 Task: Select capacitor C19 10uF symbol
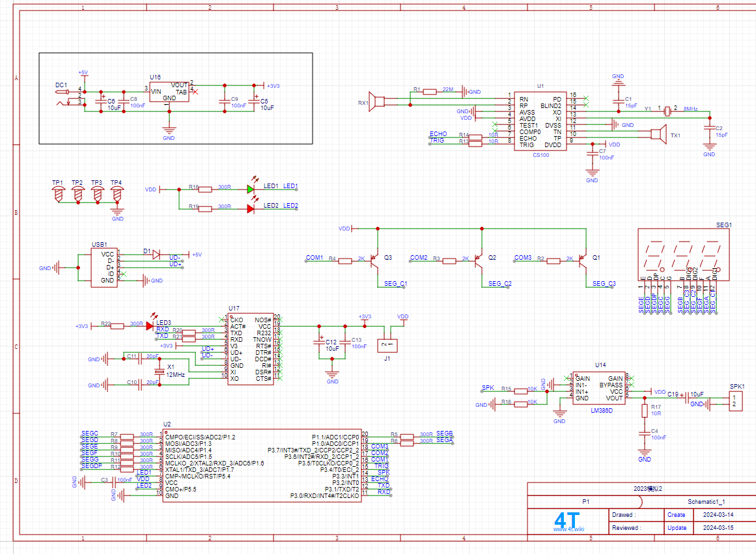[x=686, y=398]
